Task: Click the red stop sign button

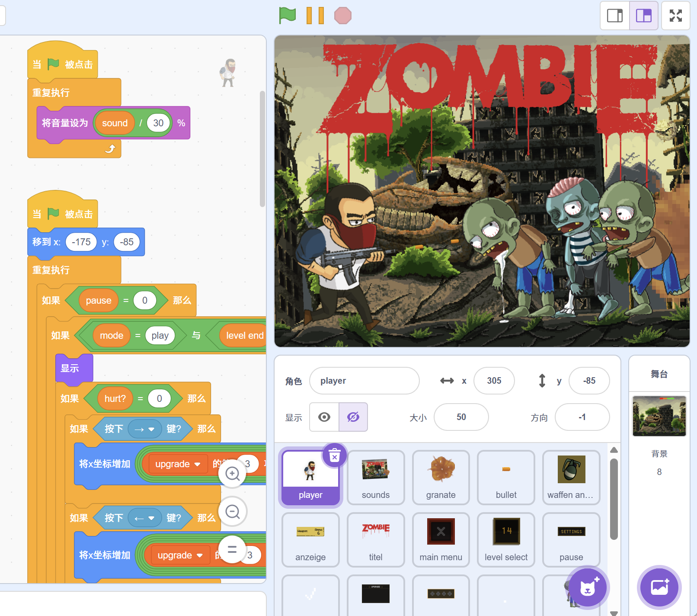Action: point(342,16)
